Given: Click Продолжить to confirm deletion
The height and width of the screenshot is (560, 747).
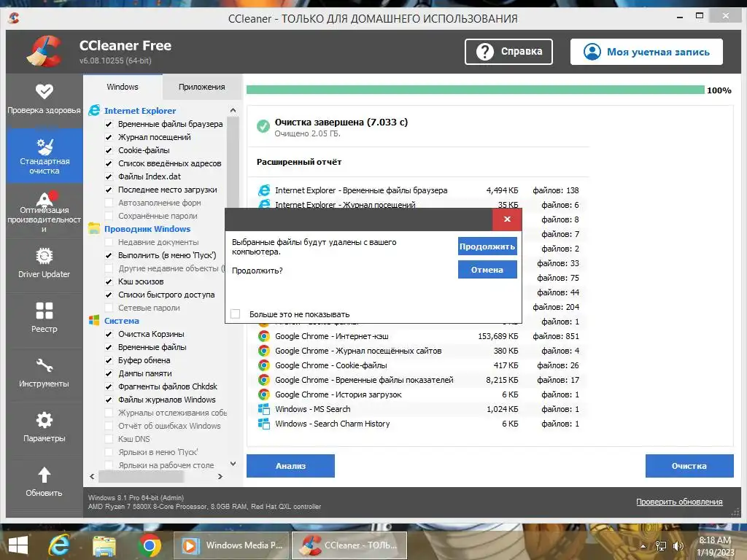Looking at the screenshot, I should coord(487,246).
